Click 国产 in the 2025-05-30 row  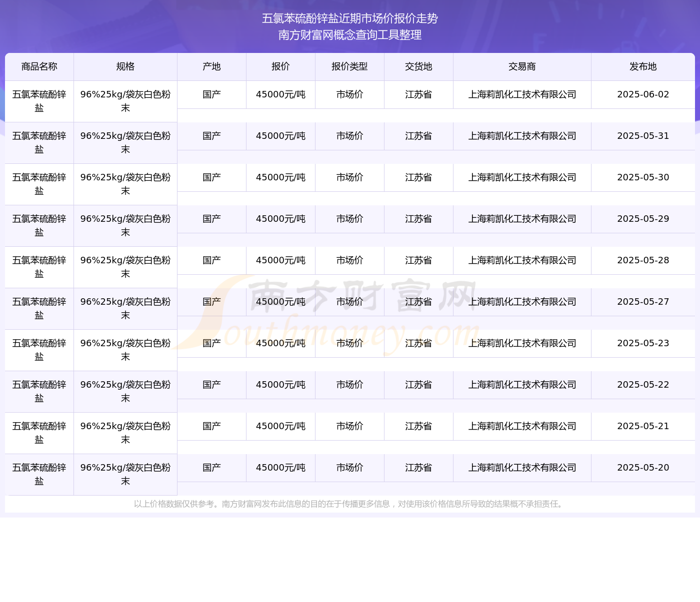[x=212, y=177]
